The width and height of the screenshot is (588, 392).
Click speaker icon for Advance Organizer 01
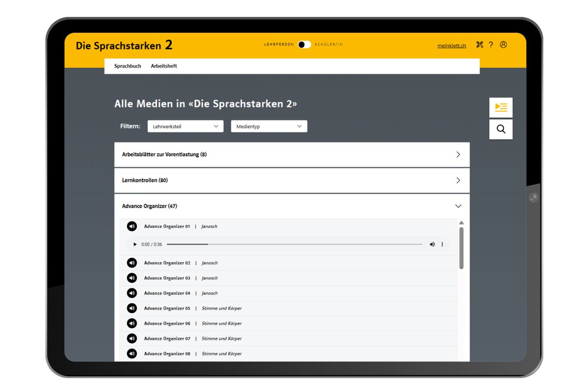pos(132,226)
